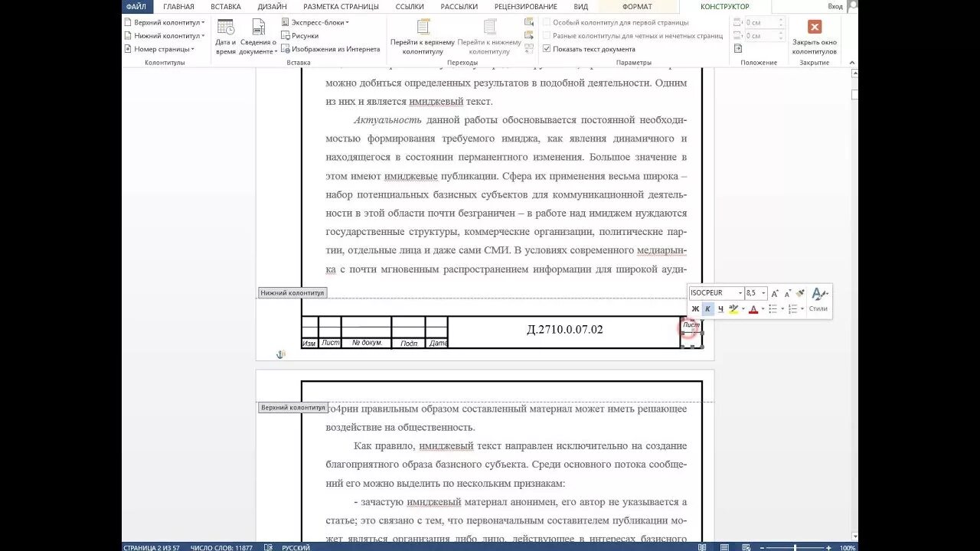The height and width of the screenshot is (551, 980).
Task: Click the bullet list icon in mini toolbar
Action: pyautogui.click(x=773, y=309)
